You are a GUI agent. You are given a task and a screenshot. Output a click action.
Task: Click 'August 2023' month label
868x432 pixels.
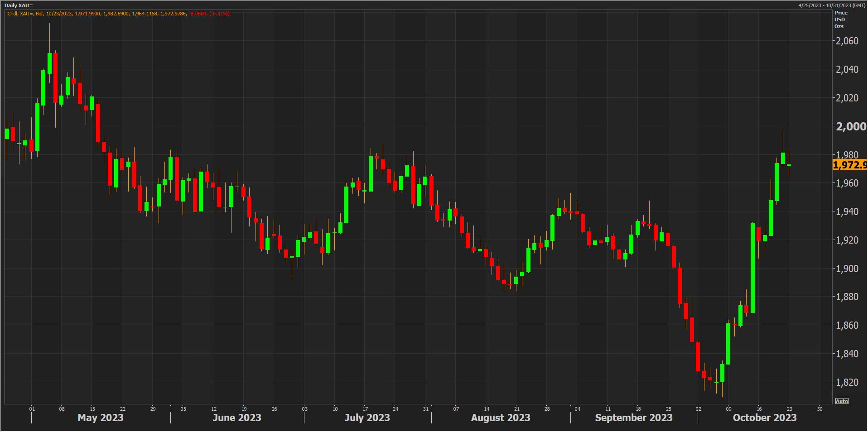pos(501,418)
